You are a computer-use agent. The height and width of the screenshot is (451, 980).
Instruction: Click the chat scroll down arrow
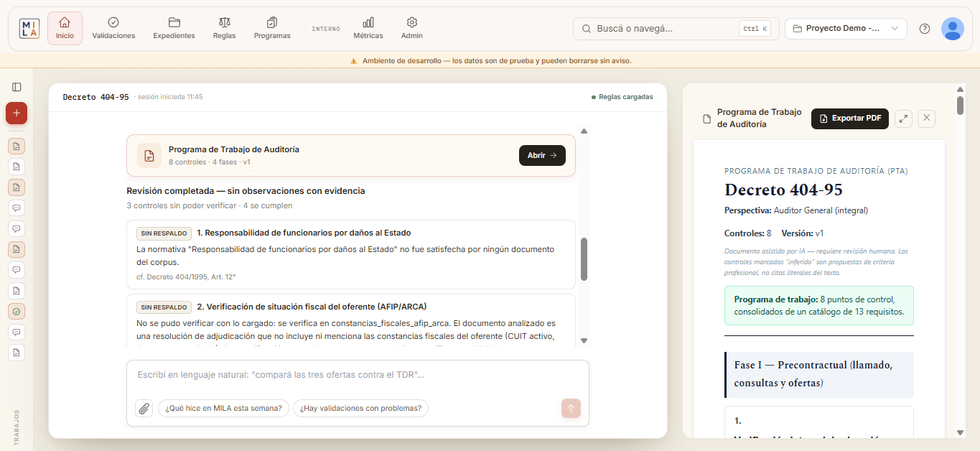584,340
